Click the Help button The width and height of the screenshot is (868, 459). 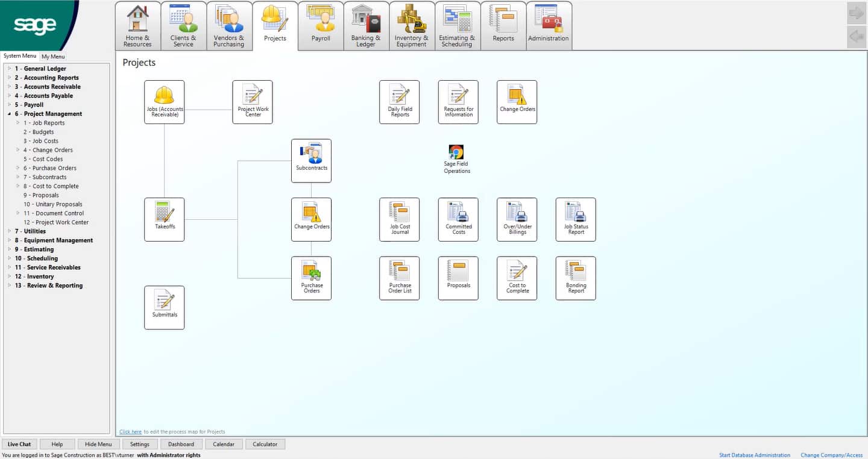57,444
